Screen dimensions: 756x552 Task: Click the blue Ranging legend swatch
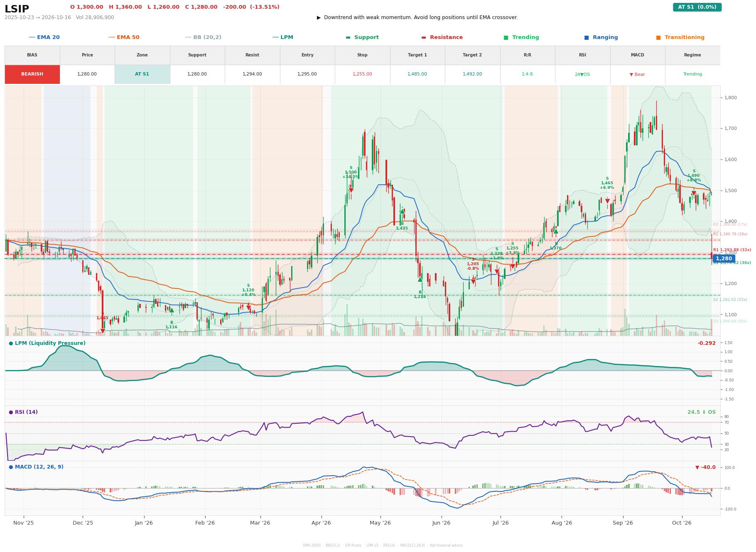tap(586, 37)
